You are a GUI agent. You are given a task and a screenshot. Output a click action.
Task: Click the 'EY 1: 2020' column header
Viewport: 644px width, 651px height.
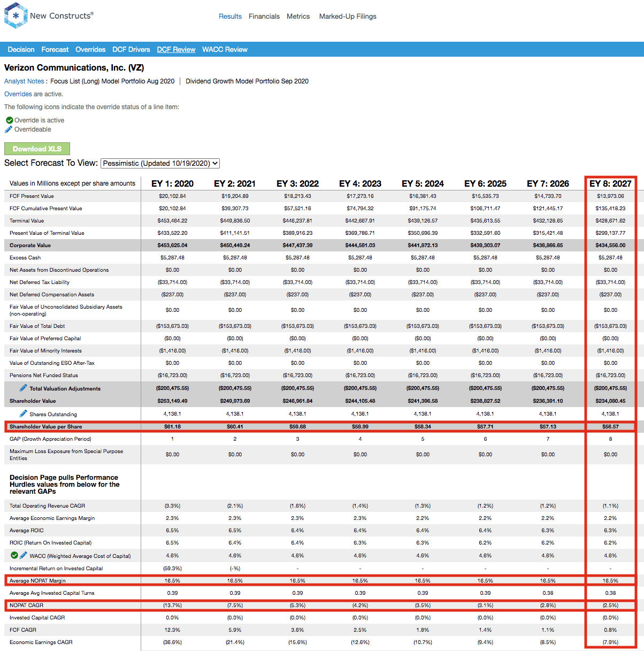pyautogui.click(x=172, y=183)
